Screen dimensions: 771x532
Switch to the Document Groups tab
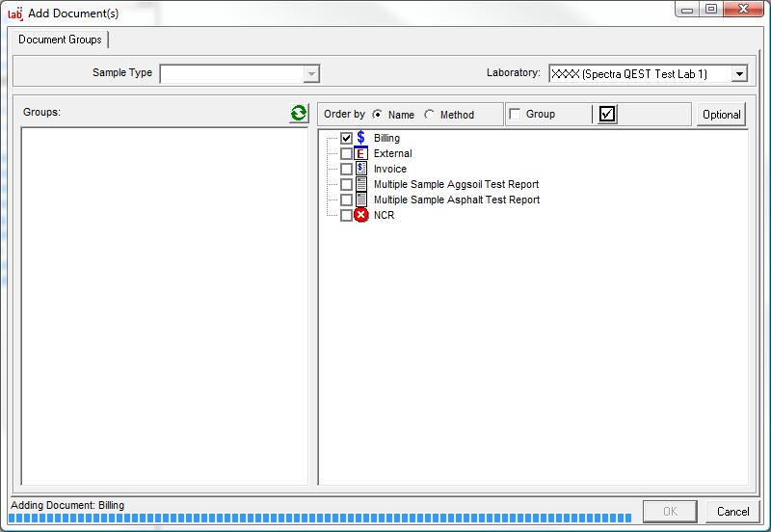click(x=60, y=40)
